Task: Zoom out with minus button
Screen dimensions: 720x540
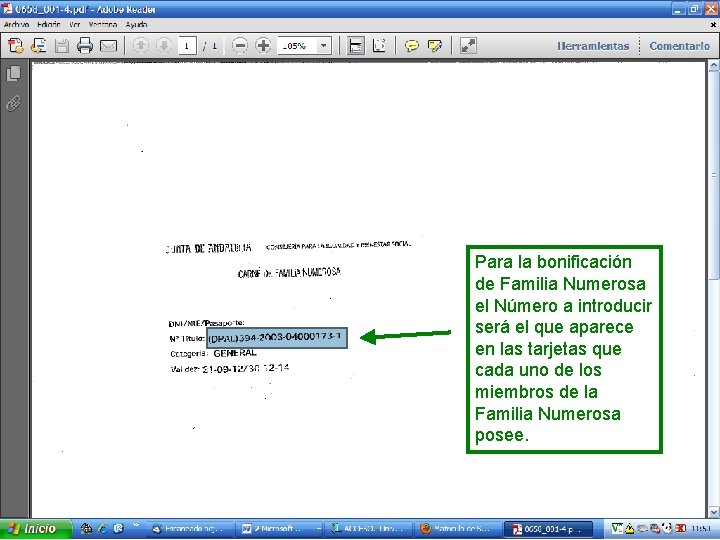Action: (240, 45)
